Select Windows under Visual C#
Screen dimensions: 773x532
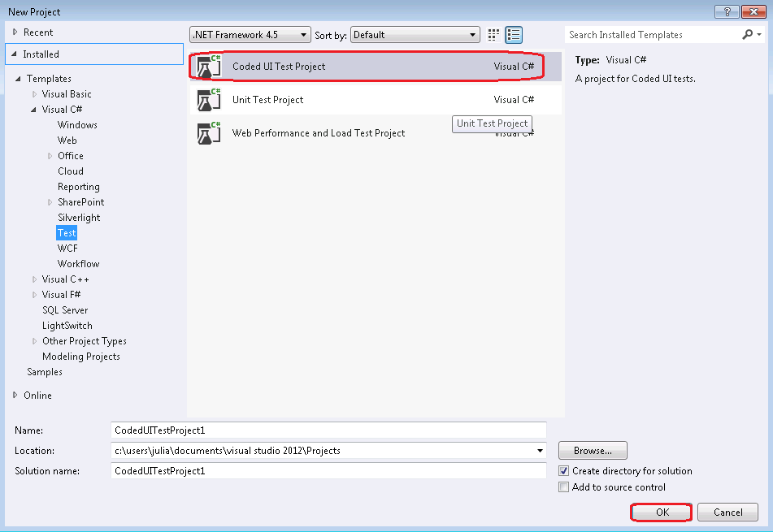coord(77,125)
